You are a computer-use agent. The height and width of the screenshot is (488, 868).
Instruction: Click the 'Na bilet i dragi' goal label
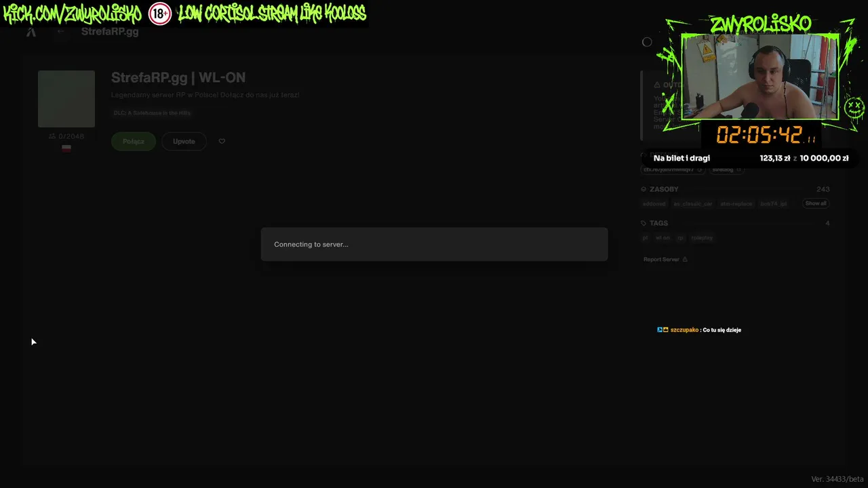point(682,158)
